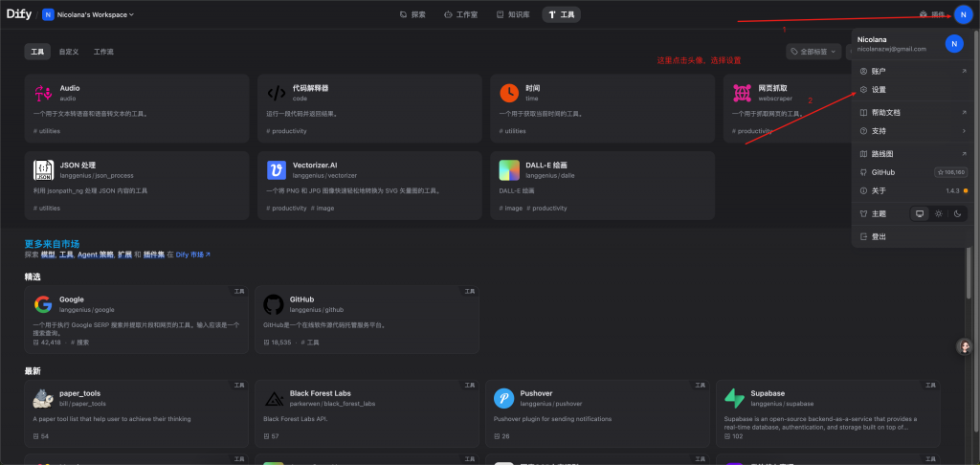Switch to the 自定义 tab
Screen dimensions: 980x465
69,52
